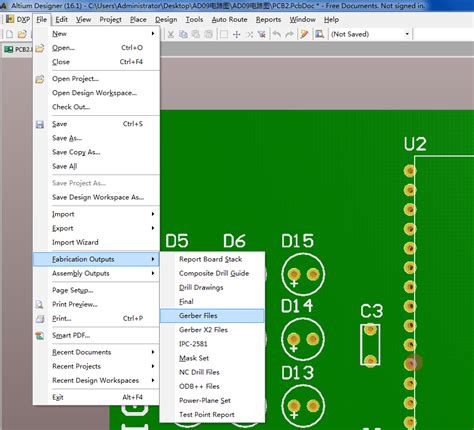Image resolution: width=474 pixels, height=430 pixels.
Task: Select Gerber Files from the submenu
Action: pyautogui.click(x=212, y=316)
